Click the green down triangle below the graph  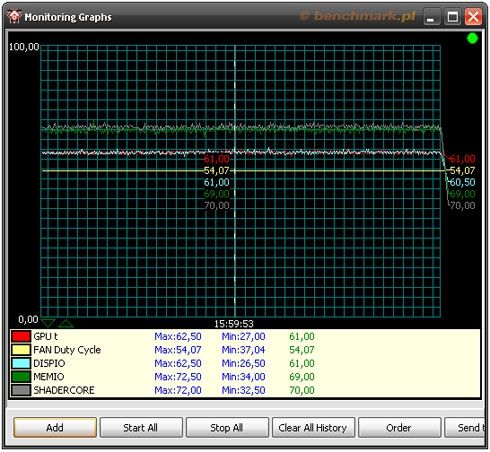click(48, 323)
